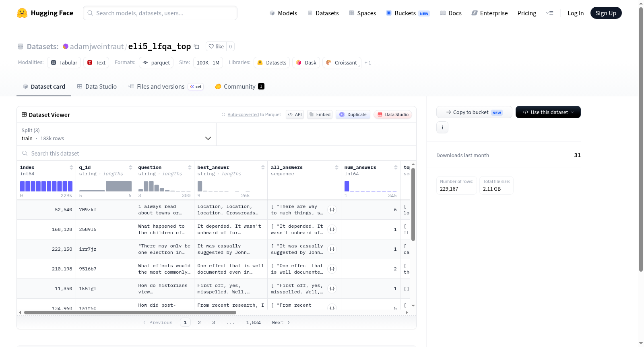
Task: Click the Datasets library tag
Action: pos(272,62)
